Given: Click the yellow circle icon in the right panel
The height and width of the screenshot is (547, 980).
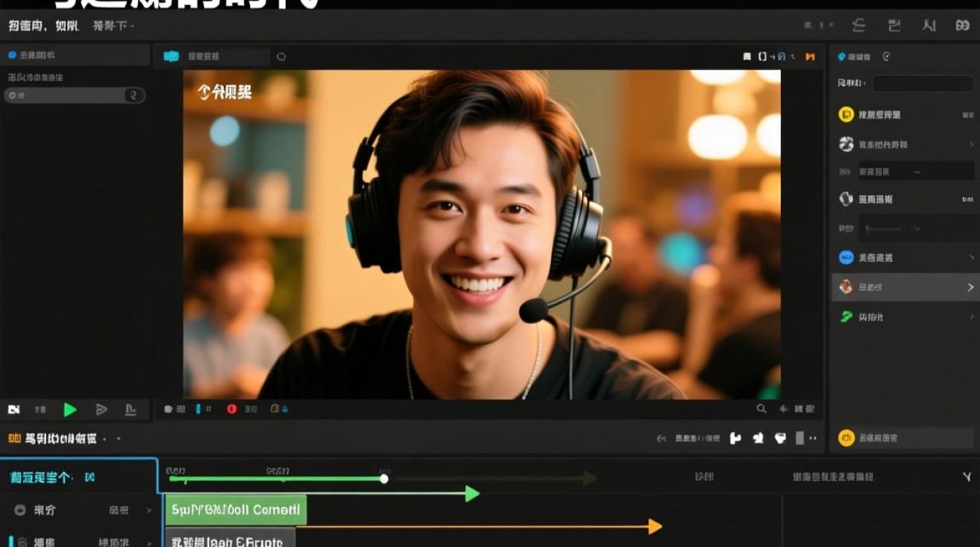Looking at the screenshot, I should tap(846, 115).
